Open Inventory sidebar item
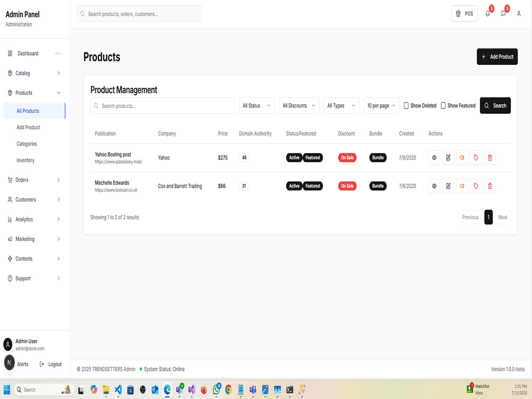Screen dimensions: 532x399 [26, 160]
